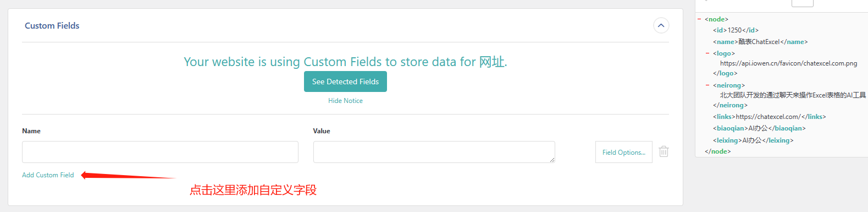This screenshot has width=868, height=212.
Task: Select the leixing element AI办公
Action: click(x=753, y=140)
